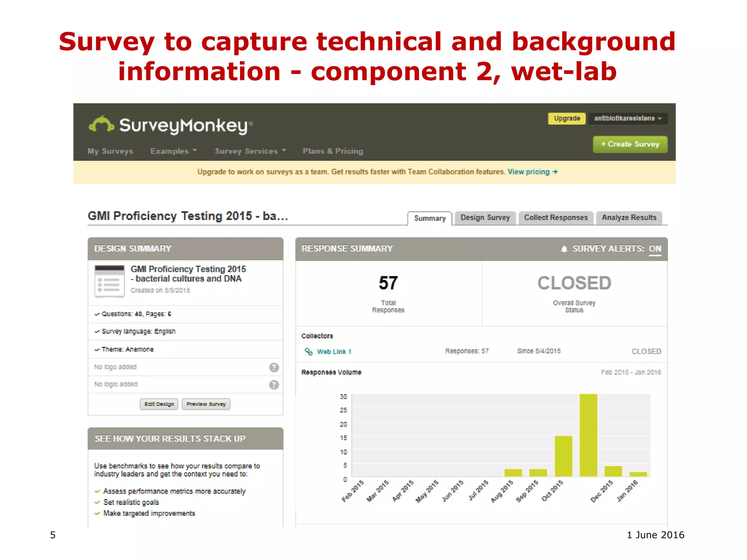Viewport: 747px width, 560px height.
Task: Click the survey design thumbnail image
Action: pyautogui.click(x=109, y=281)
